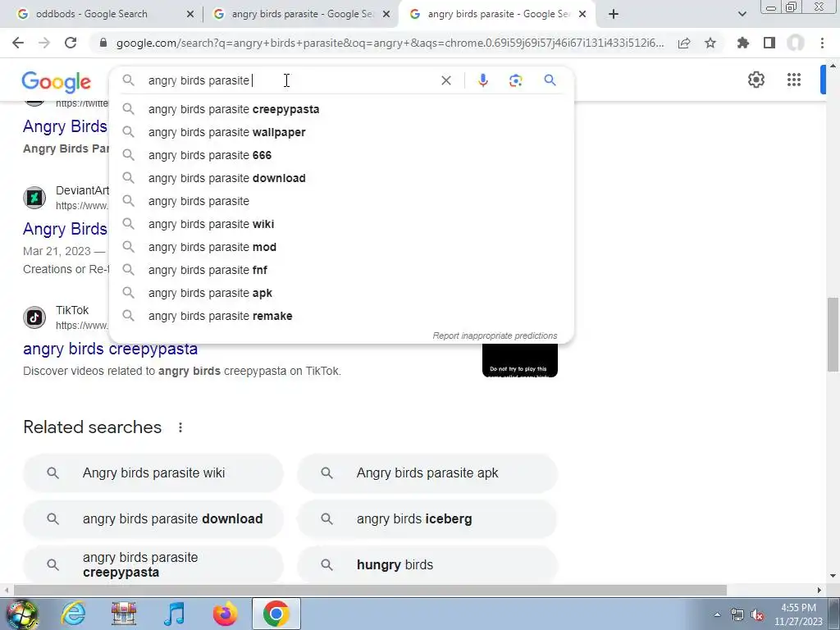Click the muted volume tray icon
Screen dimensions: 840x630
(757, 615)
